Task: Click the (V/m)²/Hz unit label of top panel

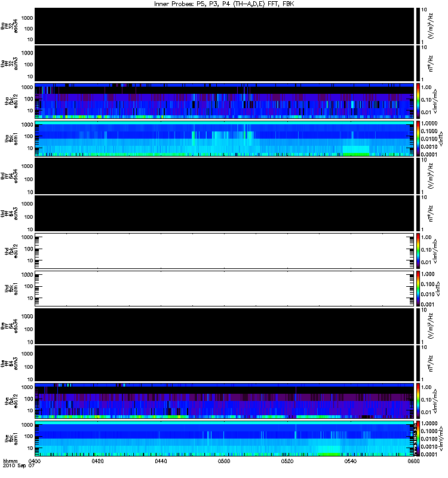Action: point(431,26)
